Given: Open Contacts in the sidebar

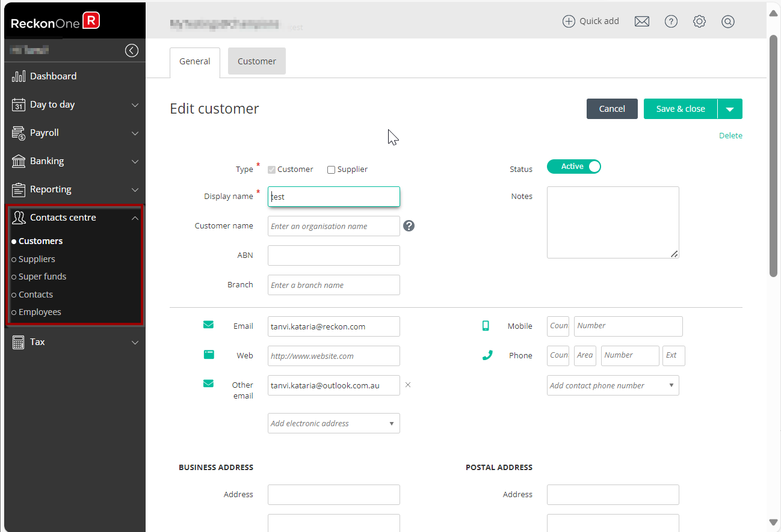Looking at the screenshot, I should pyautogui.click(x=35, y=295).
